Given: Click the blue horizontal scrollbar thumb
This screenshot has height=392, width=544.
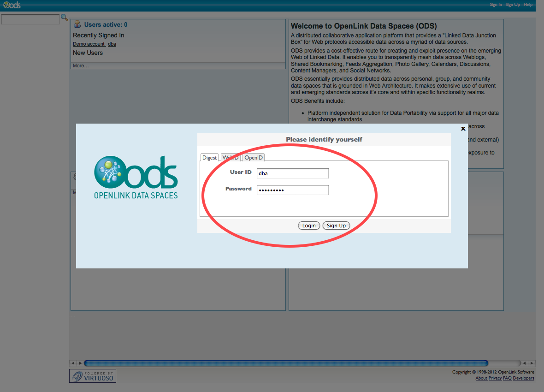Looking at the screenshot, I should pos(286,363).
